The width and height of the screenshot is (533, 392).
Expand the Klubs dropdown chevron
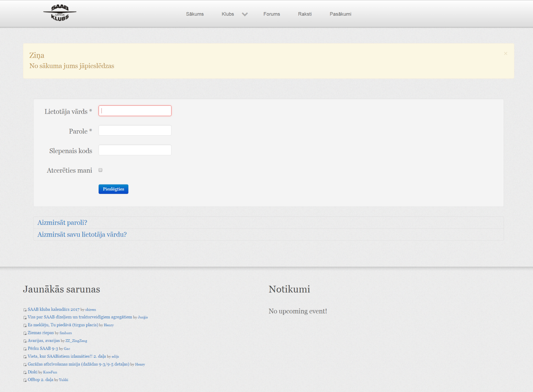(245, 14)
